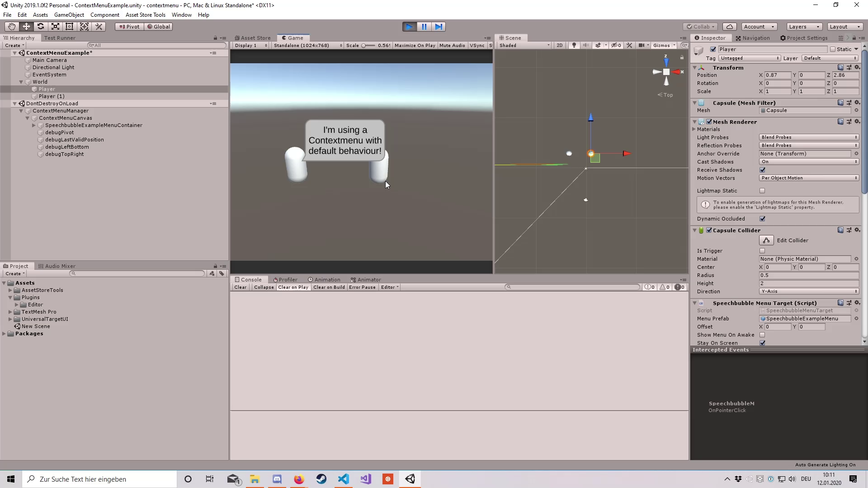
Task: Pick Mesh via object selector circle
Action: point(856,110)
